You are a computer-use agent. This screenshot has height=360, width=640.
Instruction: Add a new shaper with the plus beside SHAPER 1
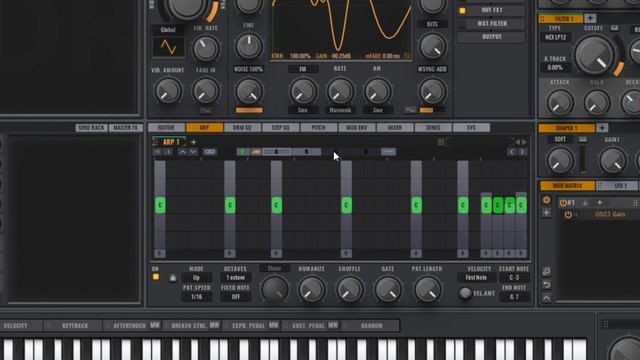(x=602, y=128)
